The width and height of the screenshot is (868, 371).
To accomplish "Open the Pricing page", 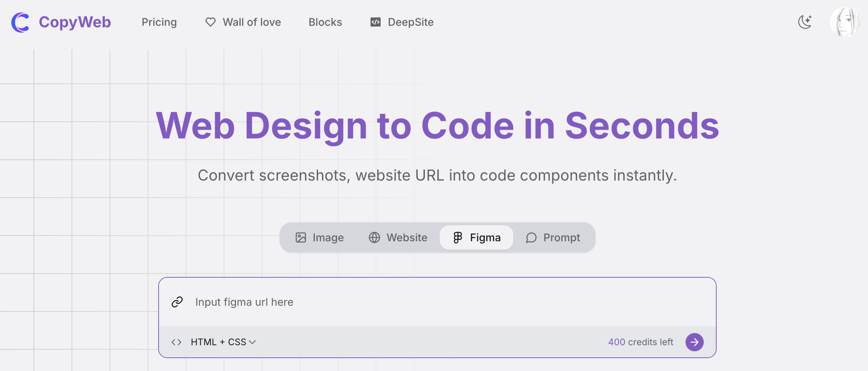I will (x=159, y=22).
